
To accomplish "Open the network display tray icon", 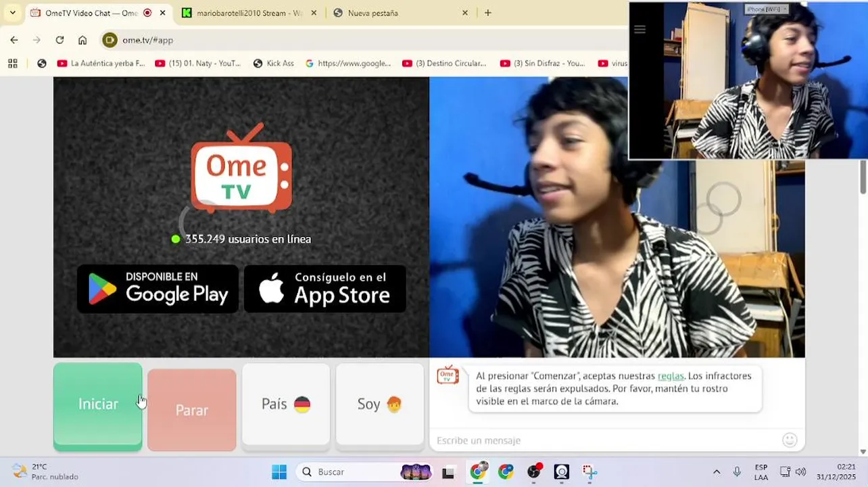I will (785, 471).
